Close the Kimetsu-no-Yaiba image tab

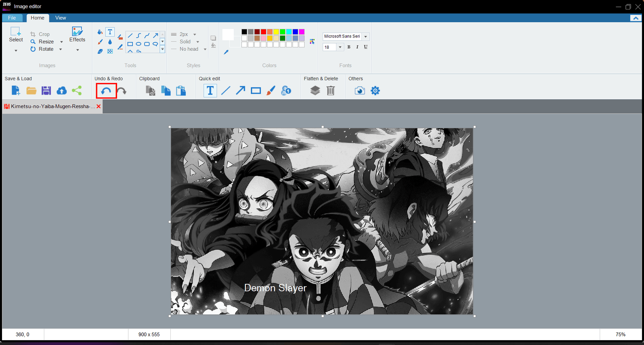99,106
